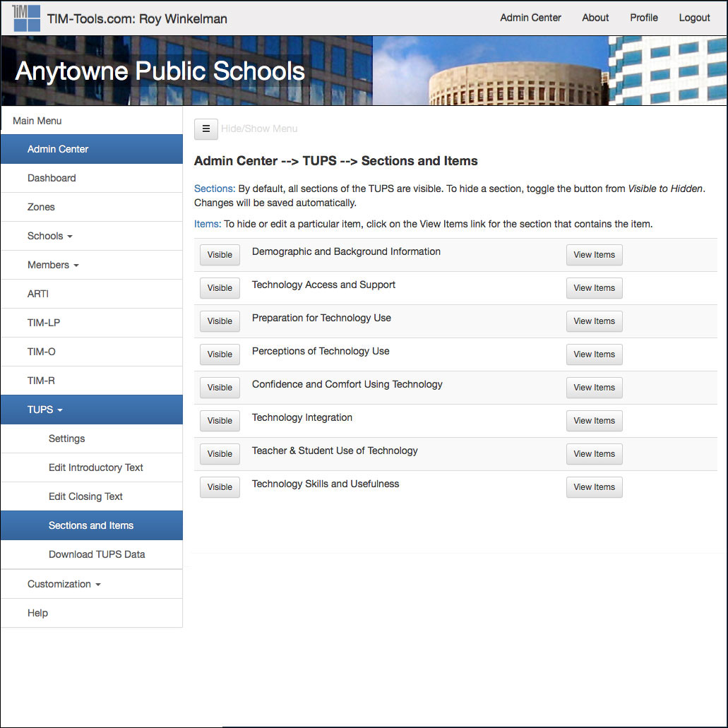Open Zones from sidebar

coord(92,207)
